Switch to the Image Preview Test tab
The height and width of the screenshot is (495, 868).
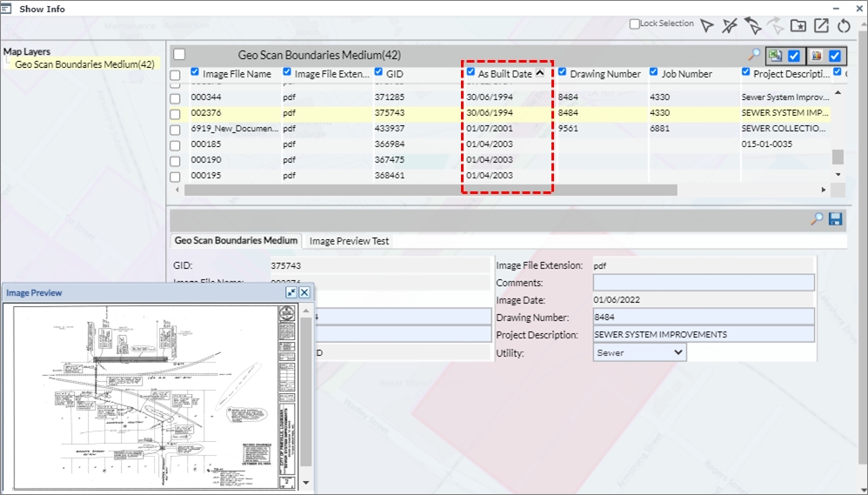(350, 241)
